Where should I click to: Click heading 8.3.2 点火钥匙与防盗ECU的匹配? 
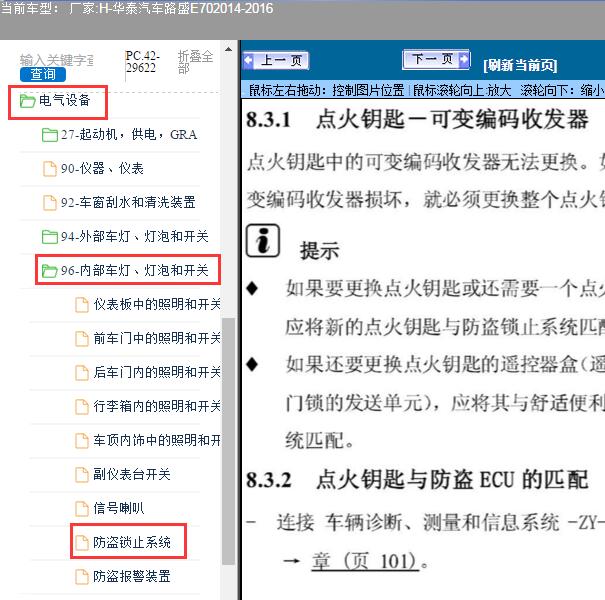(x=417, y=480)
